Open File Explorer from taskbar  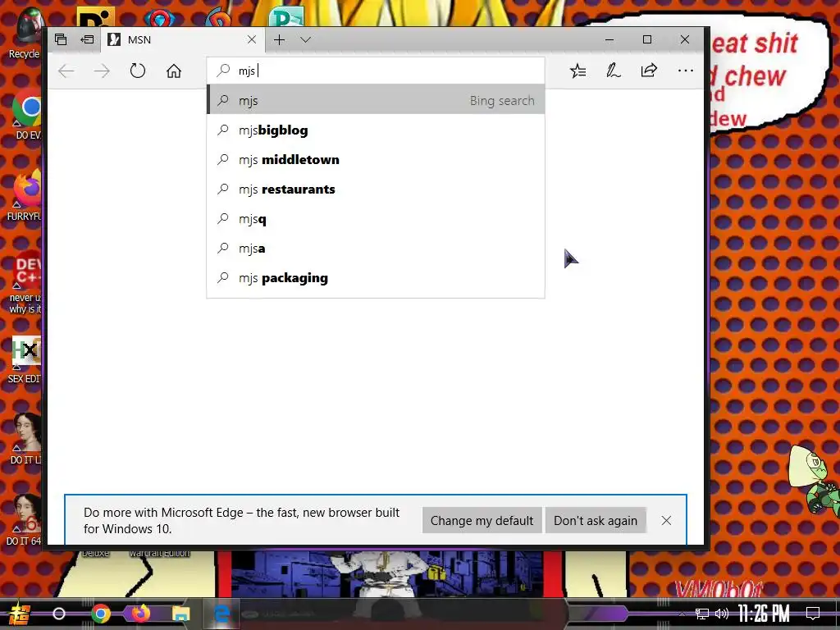(180, 614)
